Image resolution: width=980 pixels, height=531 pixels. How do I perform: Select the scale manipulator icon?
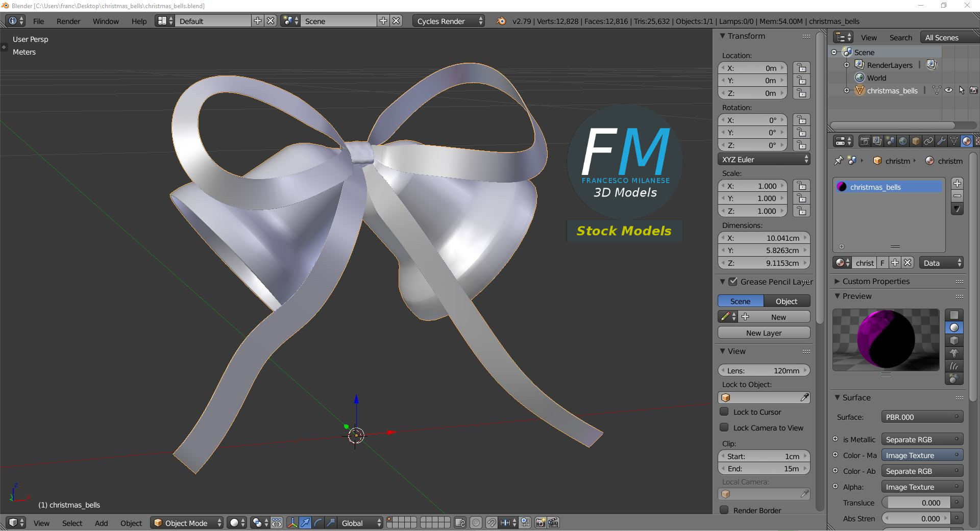[x=331, y=523]
